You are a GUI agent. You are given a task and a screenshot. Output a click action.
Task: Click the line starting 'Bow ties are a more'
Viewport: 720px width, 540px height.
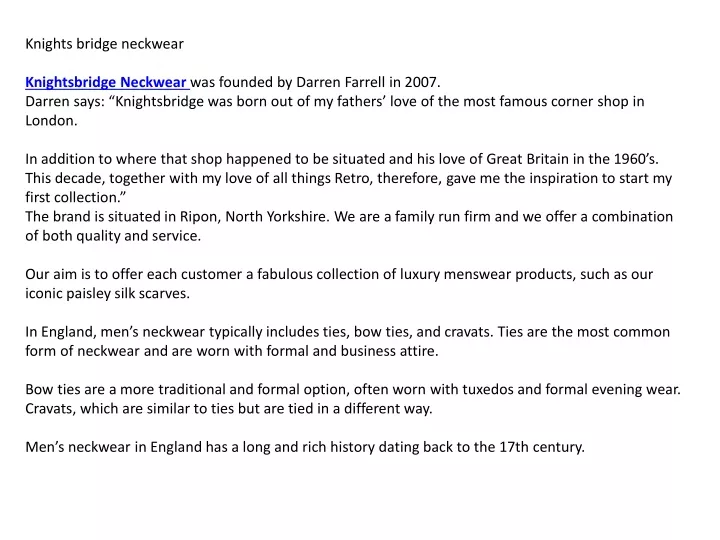(x=353, y=389)
